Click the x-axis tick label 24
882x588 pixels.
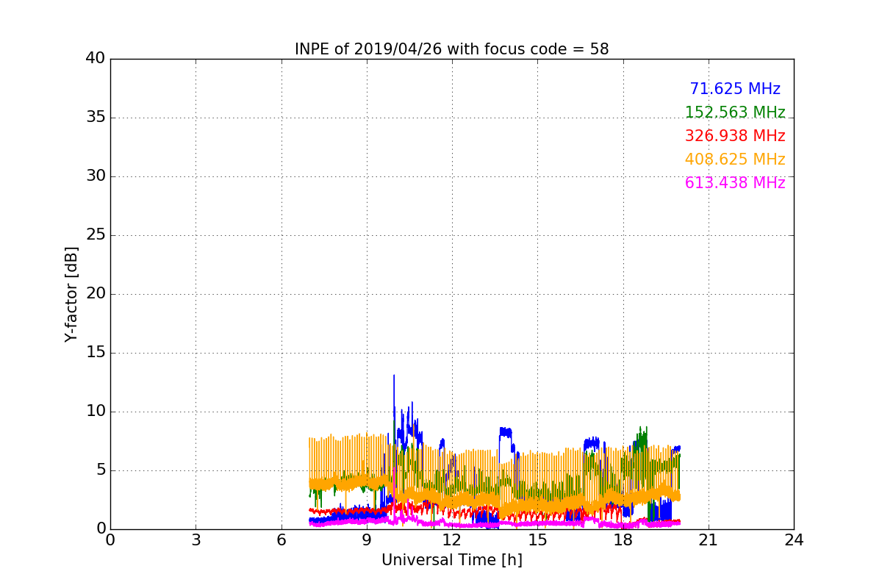point(794,539)
